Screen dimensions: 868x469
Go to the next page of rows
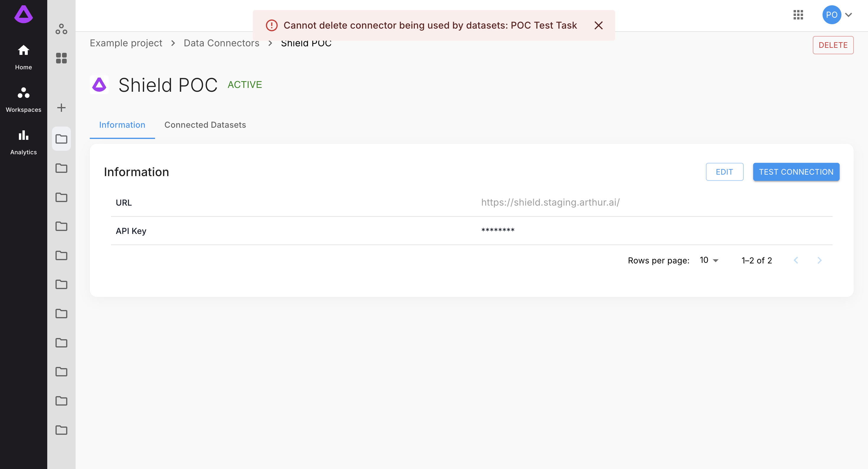(820, 260)
